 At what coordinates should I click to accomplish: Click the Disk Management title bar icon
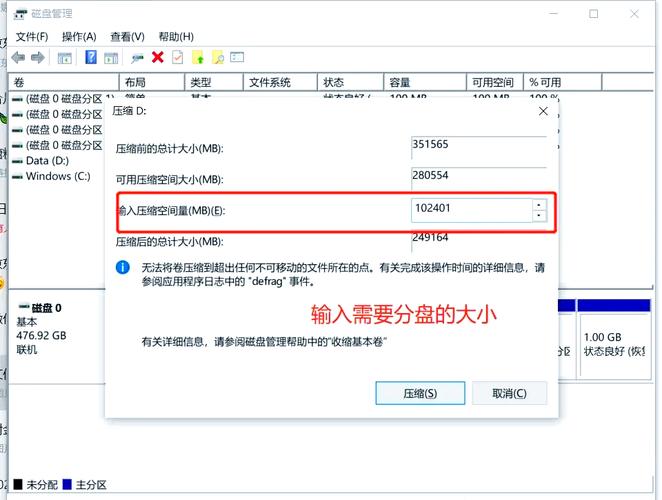coord(20,14)
